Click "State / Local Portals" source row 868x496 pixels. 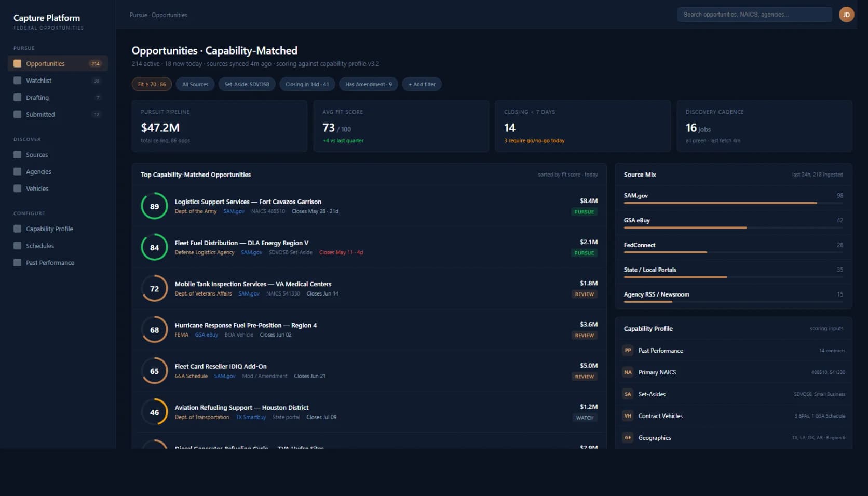coord(733,272)
